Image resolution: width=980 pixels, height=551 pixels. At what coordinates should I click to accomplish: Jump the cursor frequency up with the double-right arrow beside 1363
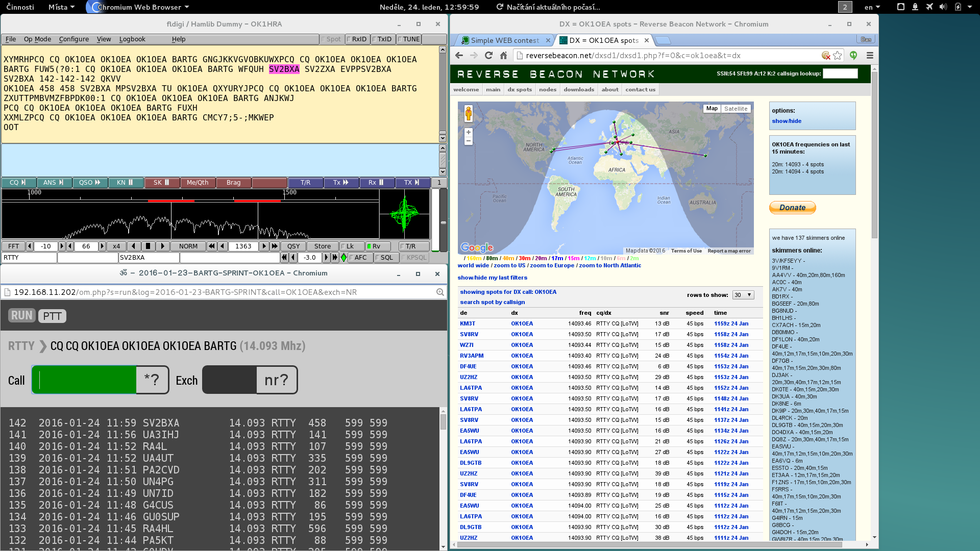(275, 246)
